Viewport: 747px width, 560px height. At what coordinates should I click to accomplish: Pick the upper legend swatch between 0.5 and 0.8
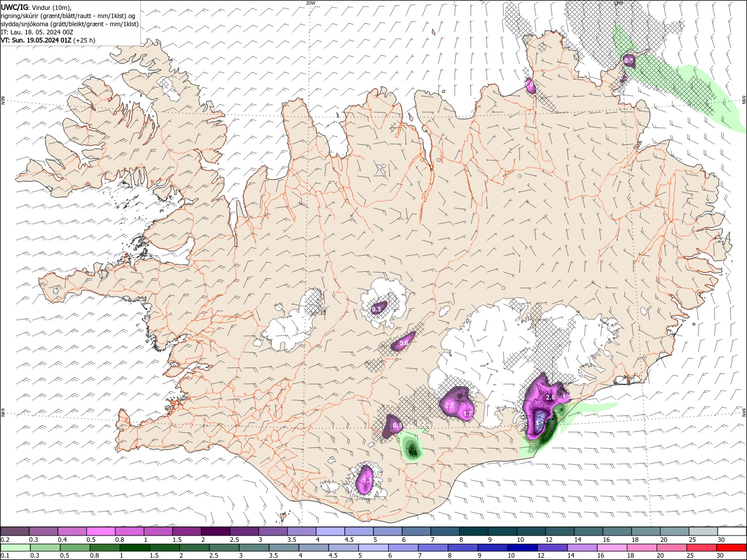click(x=101, y=531)
